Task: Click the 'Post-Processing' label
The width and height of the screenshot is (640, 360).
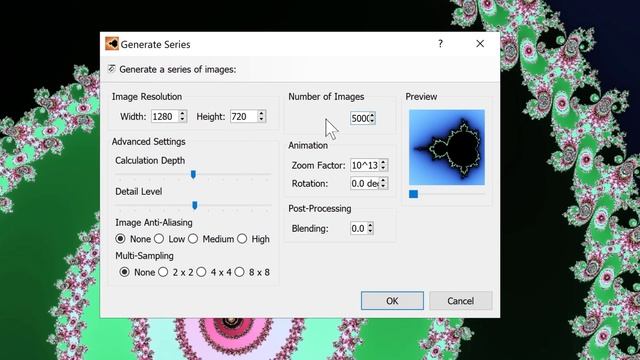Action: [320, 209]
